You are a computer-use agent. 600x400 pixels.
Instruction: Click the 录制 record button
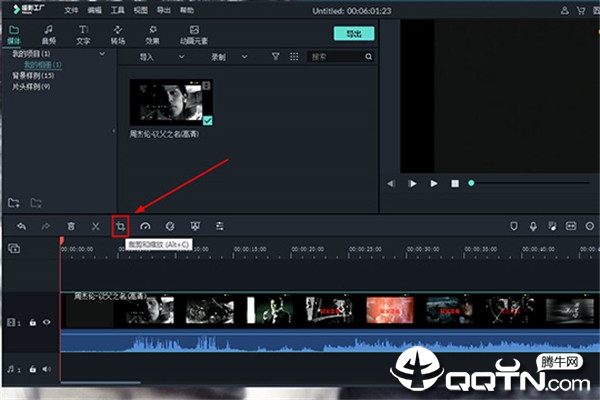pos(218,57)
